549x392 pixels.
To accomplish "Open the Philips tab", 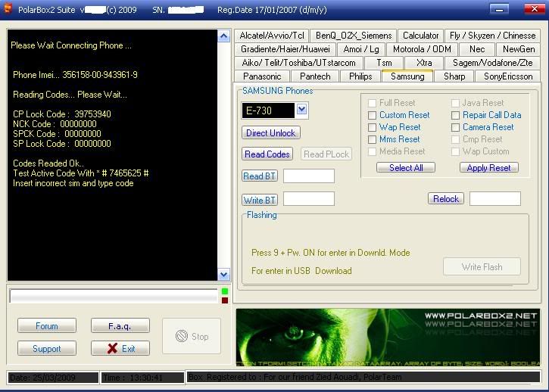I will tap(360, 76).
